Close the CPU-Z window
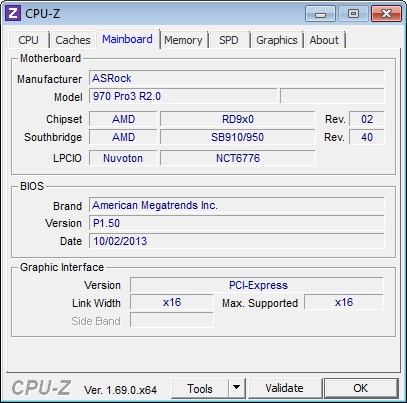Screen dimensions: 407x403 coord(386,14)
